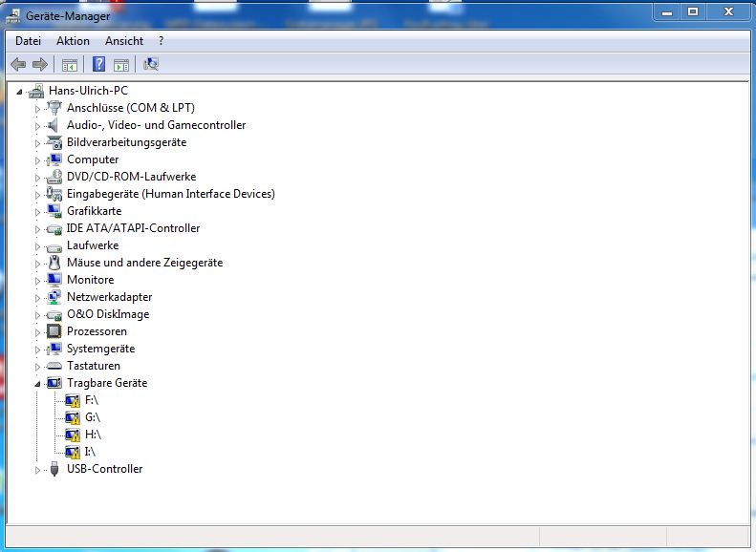The image size is (756, 552).
Task: Select the Systemgeräte label
Action: 100,349
